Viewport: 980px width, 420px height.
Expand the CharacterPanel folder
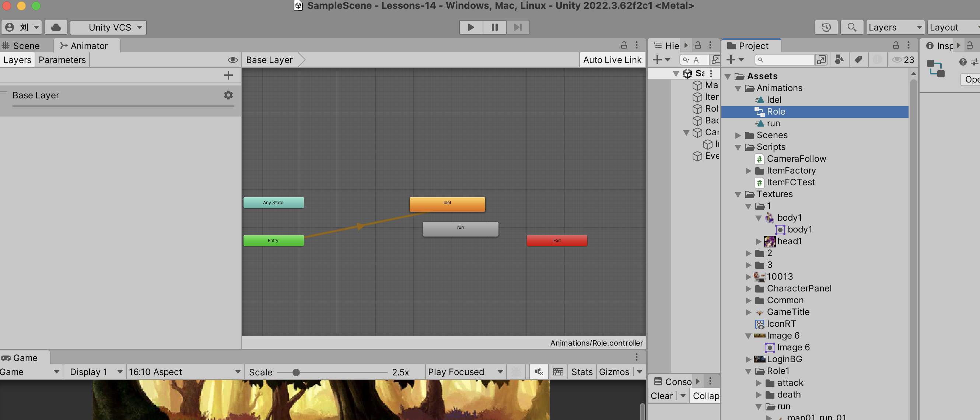click(748, 289)
